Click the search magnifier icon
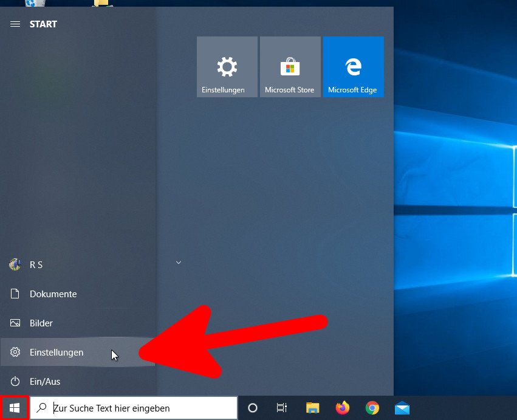Screen dimensions: 517x420 (x=41, y=408)
